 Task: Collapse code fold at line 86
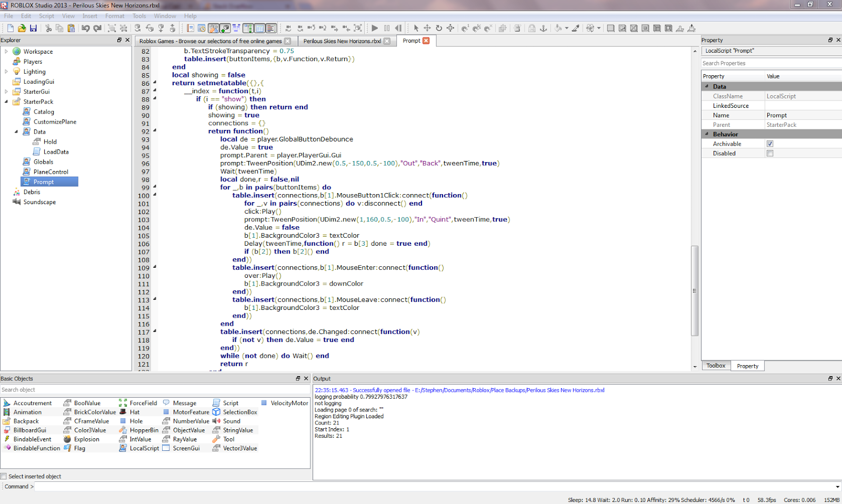pos(155,83)
